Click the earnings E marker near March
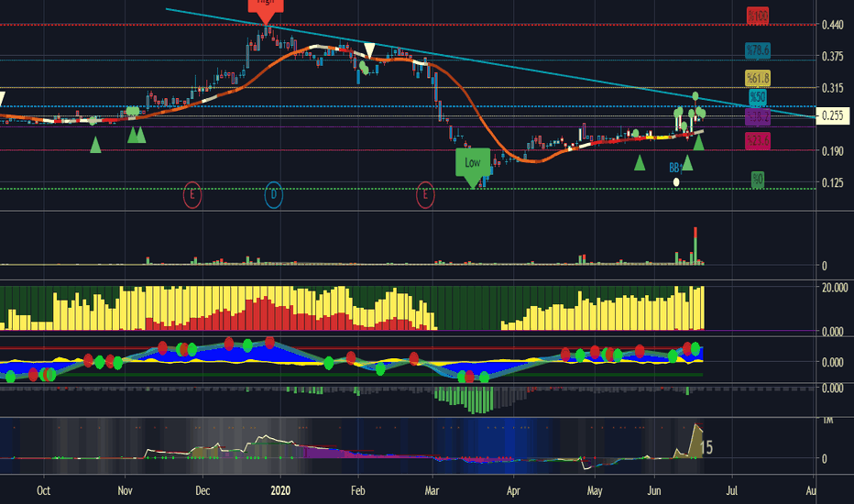The width and height of the screenshot is (854, 504). [425, 194]
